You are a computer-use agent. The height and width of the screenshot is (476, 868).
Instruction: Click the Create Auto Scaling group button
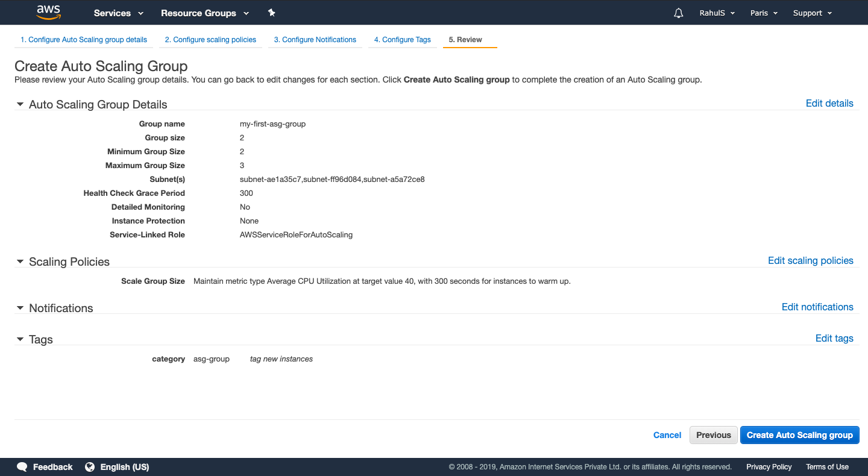[x=799, y=435]
